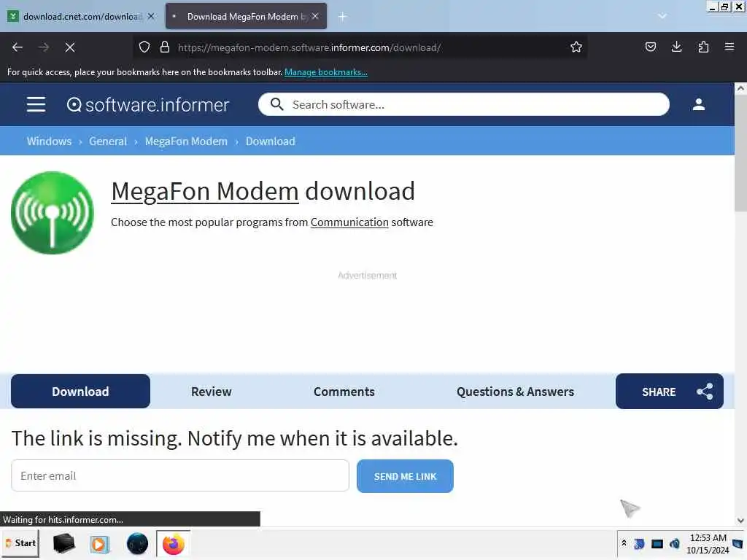Go to Windows breadcrumb
747x560 pixels.
49,141
